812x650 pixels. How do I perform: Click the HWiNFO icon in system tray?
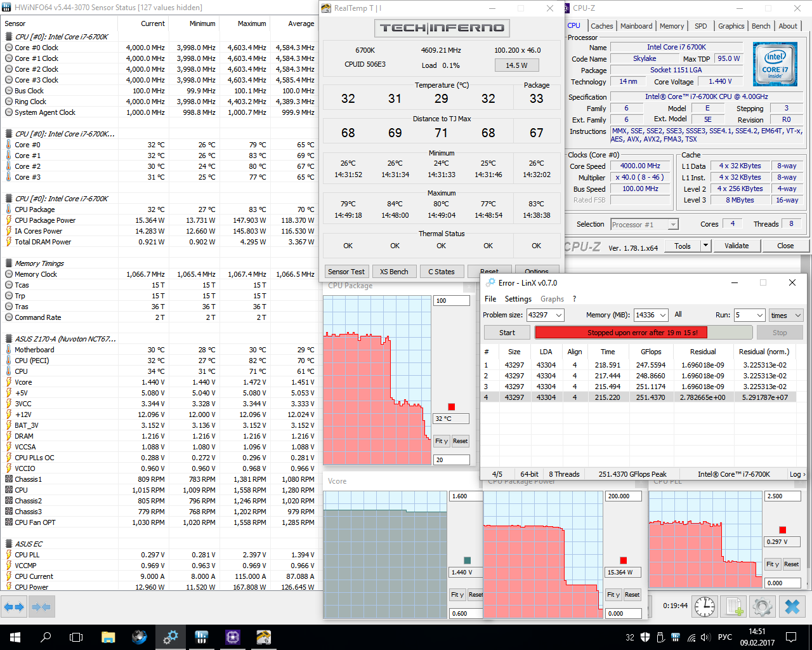(x=676, y=637)
